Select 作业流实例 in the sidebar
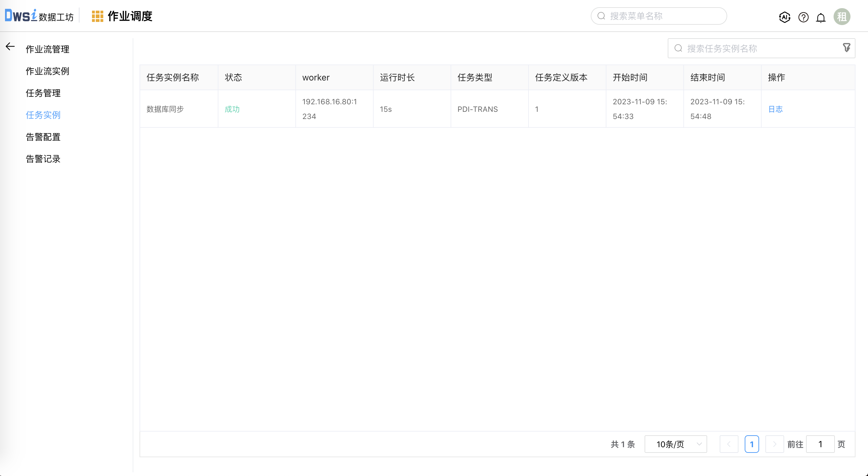Screen dimensions: 868x476 click(x=47, y=71)
